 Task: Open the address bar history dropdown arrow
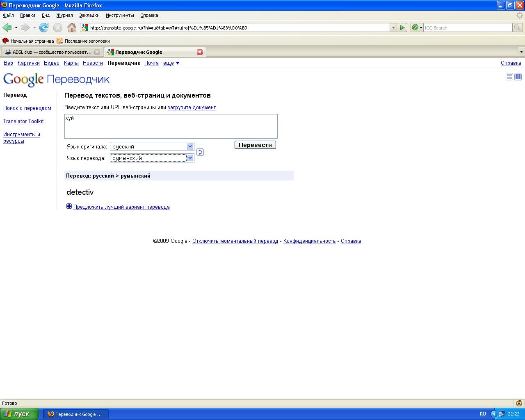393,27
